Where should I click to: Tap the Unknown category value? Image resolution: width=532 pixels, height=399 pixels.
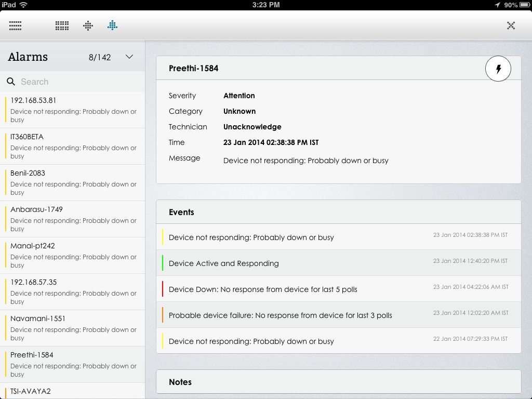tap(240, 111)
